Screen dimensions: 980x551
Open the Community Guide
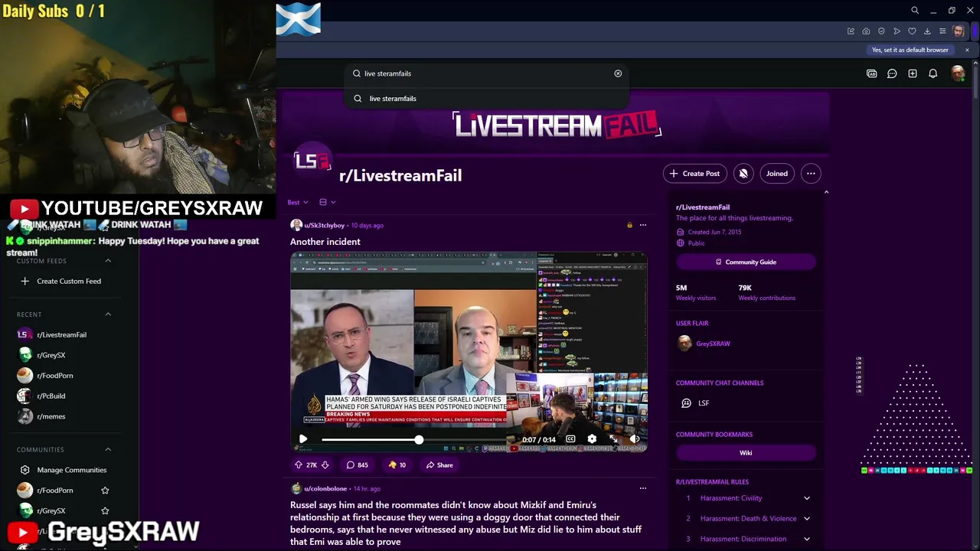746,262
